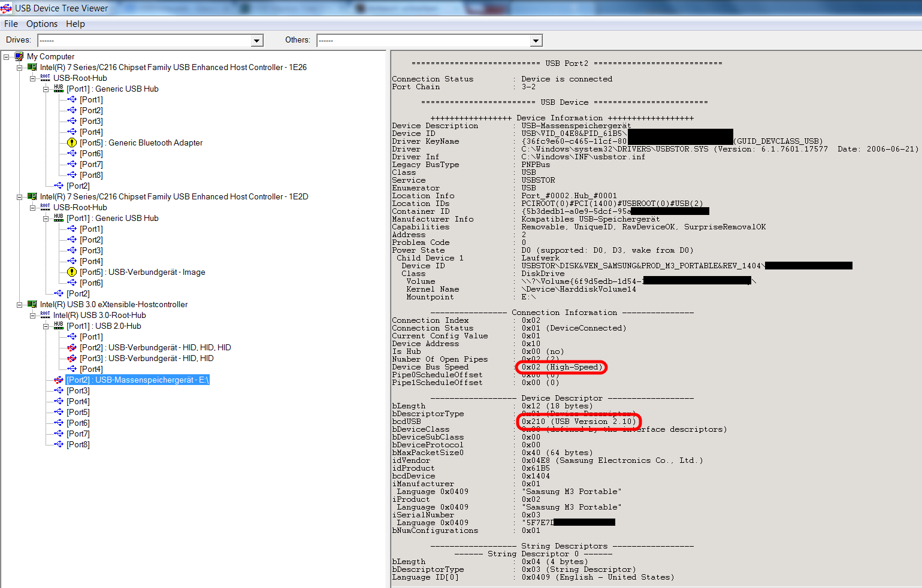Click the USB 3.0 eXtensible-Hostcontroller chip icon
Screen dimensions: 922x588
pos(32,304)
